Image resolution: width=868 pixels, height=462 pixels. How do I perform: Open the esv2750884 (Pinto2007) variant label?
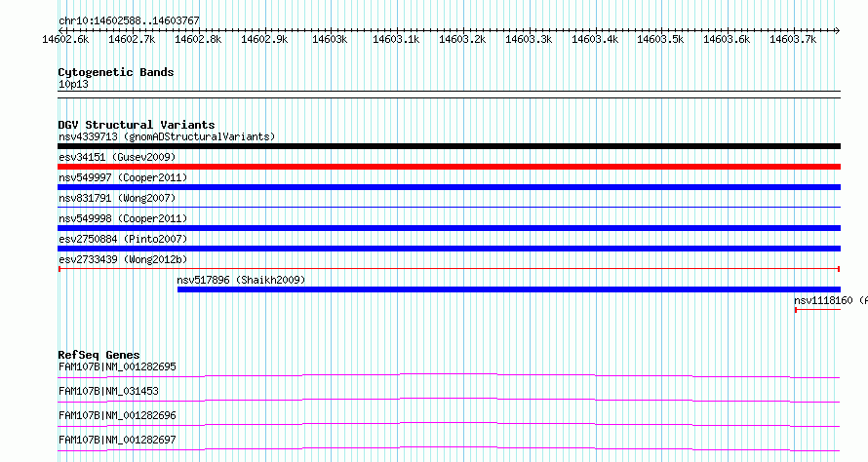coord(123,239)
